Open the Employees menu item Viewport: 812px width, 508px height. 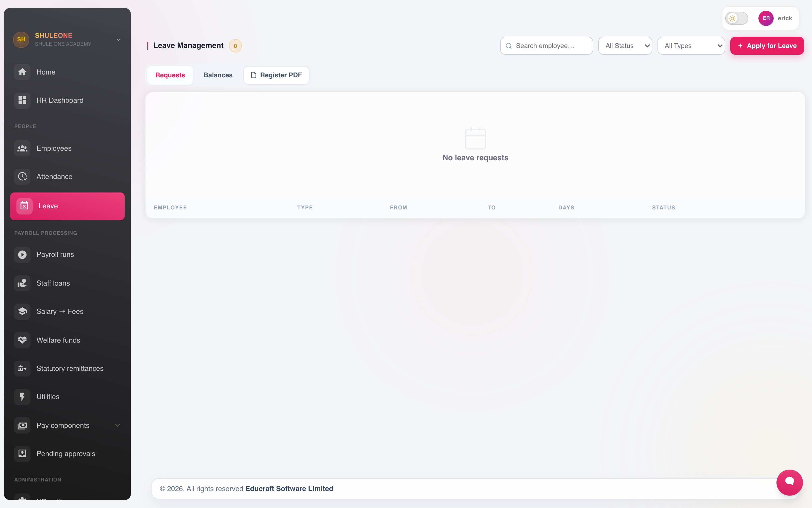click(67, 148)
